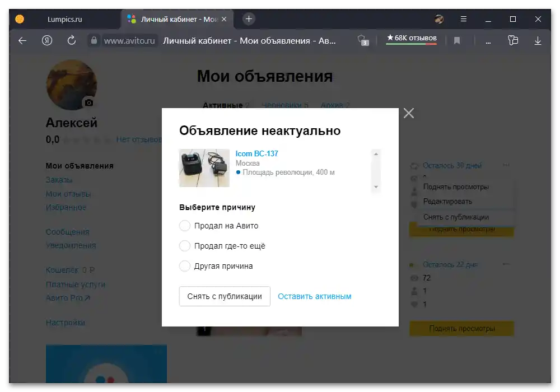Open the ellipsis menu beside Осталось 30 дней
The width and height of the screenshot is (560, 392).
click(x=506, y=165)
